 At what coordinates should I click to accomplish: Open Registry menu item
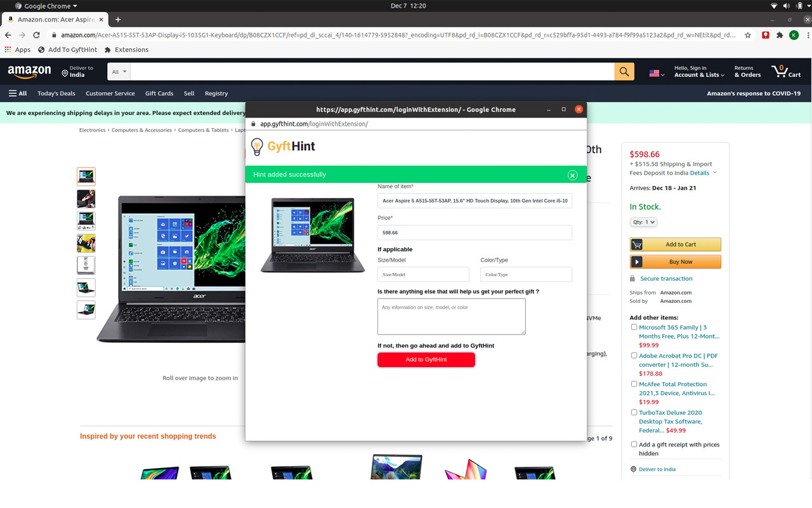point(216,93)
